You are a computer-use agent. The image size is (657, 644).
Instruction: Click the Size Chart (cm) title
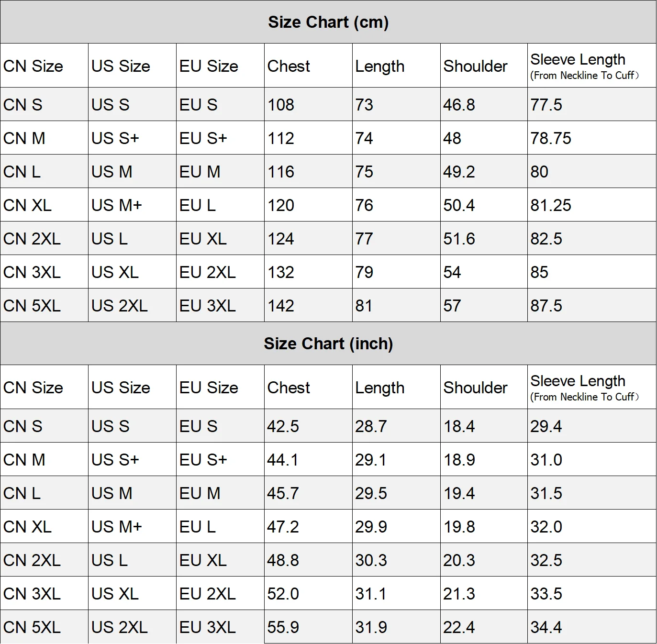[x=328, y=22]
